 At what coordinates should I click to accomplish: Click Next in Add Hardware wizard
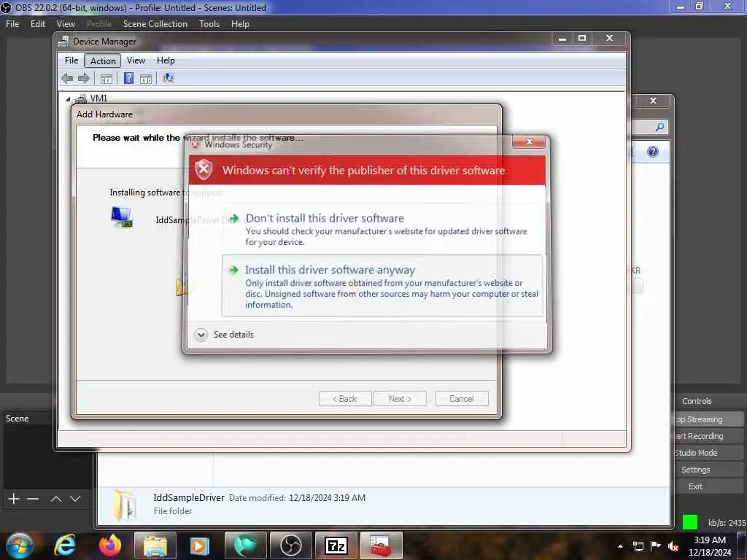(x=400, y=399)
